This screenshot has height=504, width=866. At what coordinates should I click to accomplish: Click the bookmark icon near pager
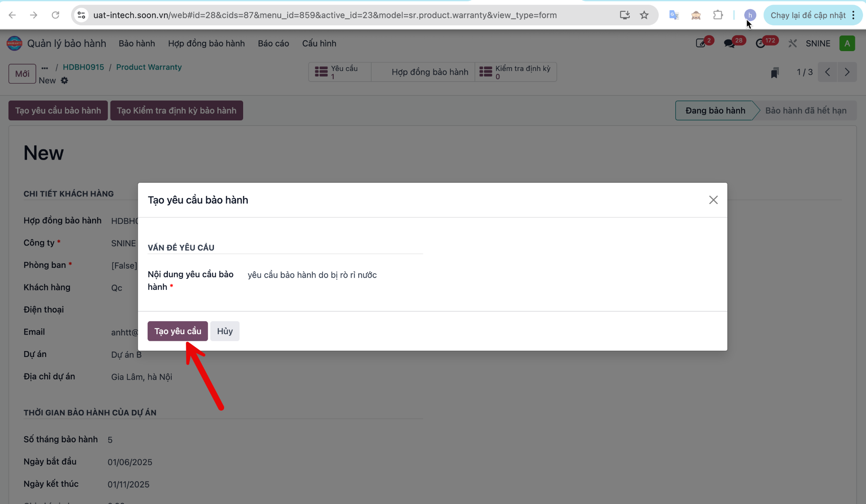(x=775, y=73)
